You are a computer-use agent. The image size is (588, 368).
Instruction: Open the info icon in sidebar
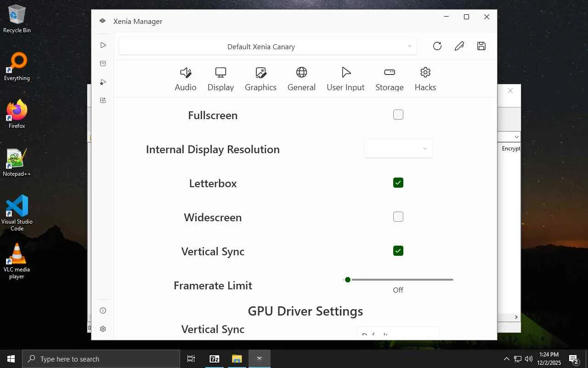click(103, 310)
